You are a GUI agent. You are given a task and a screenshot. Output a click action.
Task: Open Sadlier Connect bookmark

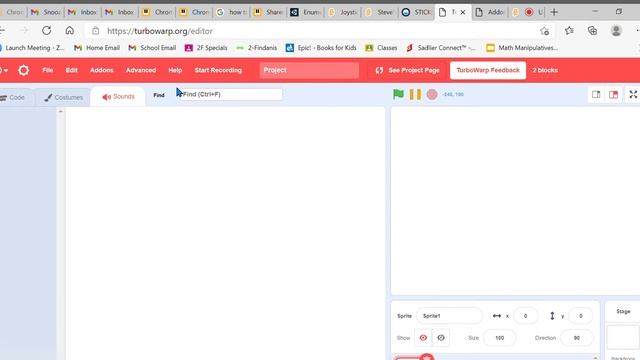(441, 48)
